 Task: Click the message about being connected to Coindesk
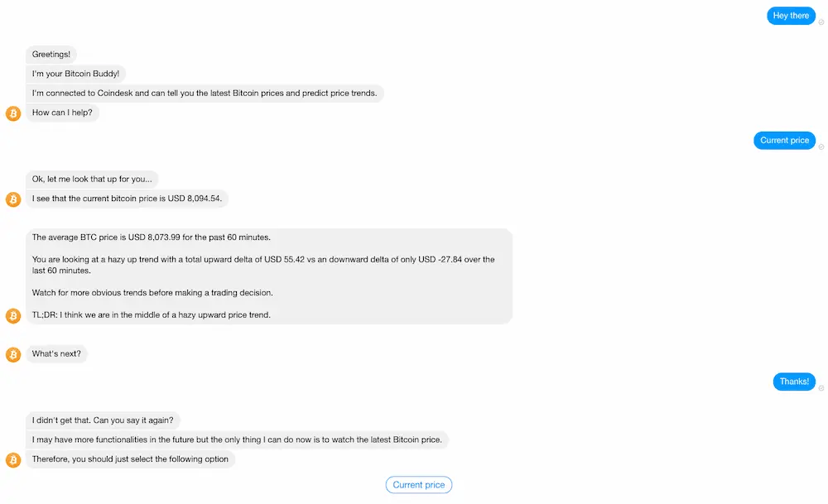[205, 94]
